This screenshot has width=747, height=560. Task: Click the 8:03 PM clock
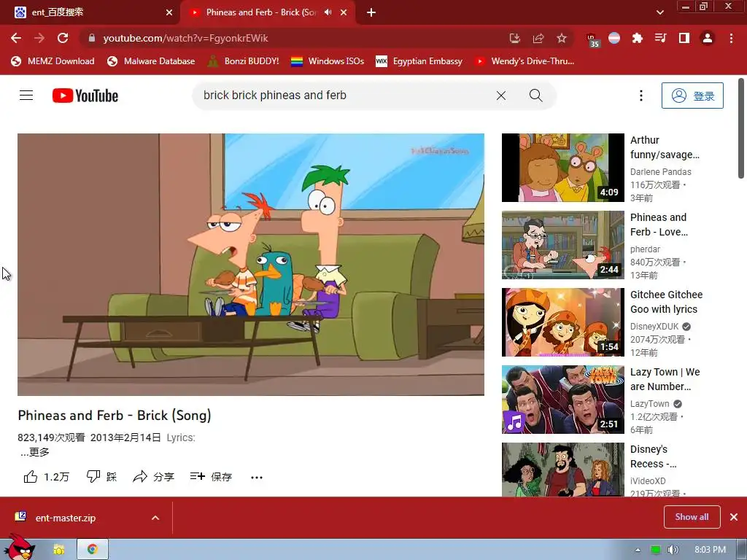tap(710, 550)
